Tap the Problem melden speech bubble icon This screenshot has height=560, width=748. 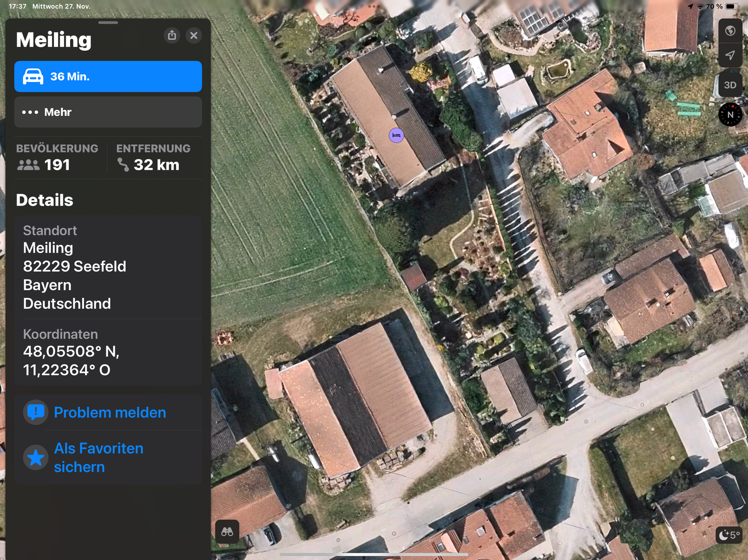pyautogui.click(x=36, y=413)
